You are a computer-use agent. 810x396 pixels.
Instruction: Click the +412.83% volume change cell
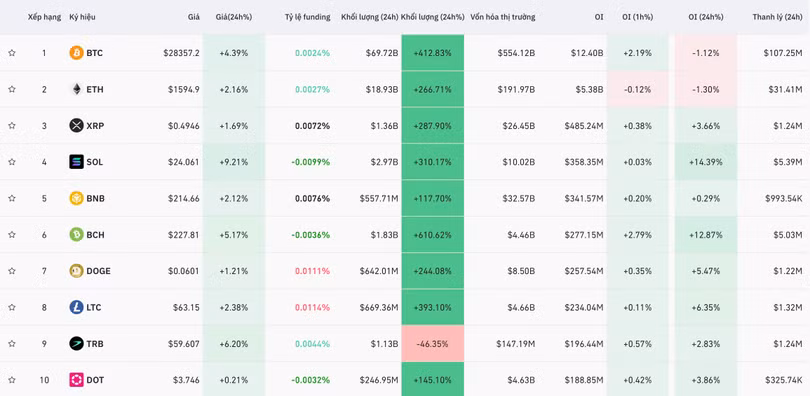point(432,53)
